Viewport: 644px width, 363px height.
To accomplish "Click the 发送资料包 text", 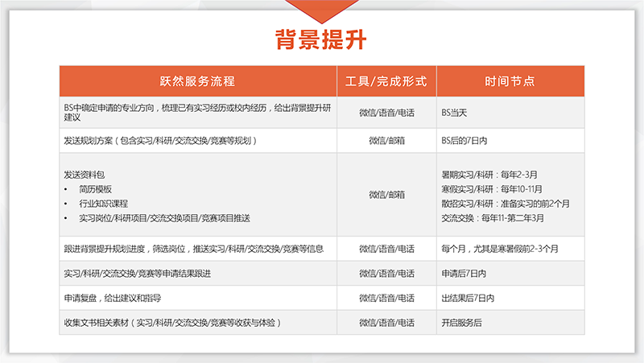I will [x=85, y=174].
